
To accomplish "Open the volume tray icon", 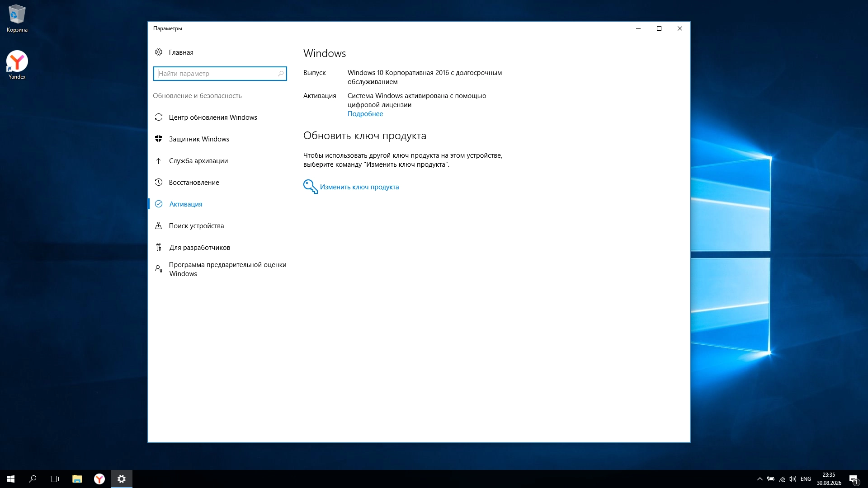I will point(793,479).
